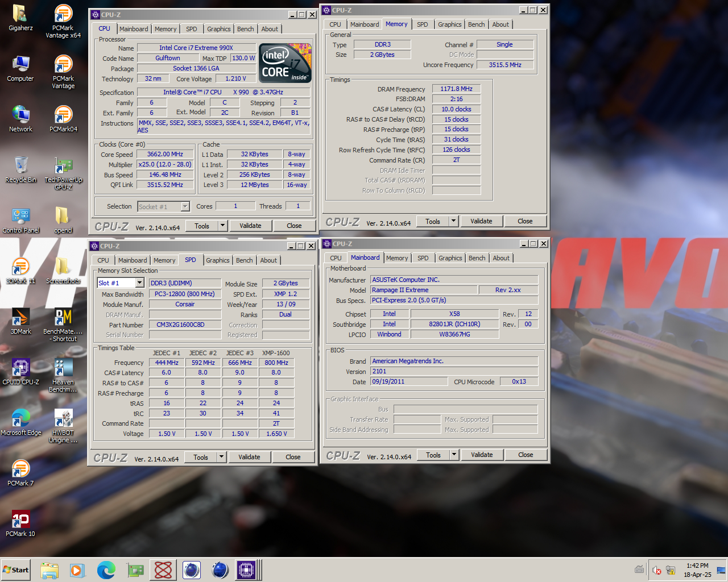Image resolution: width=728 pixels, height=582 pixels.
Task: Open Edge from the taskbar
Action: tap(106, 570)
